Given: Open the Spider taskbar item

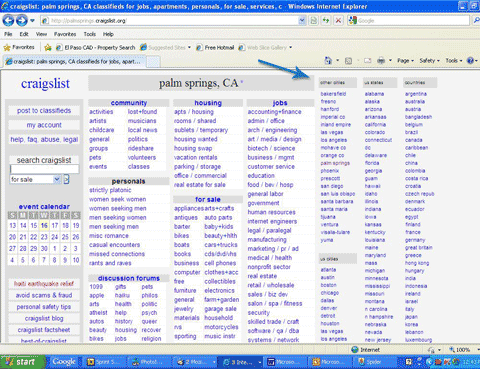Looking at the screenshot, I should click(x=373, y=362).
